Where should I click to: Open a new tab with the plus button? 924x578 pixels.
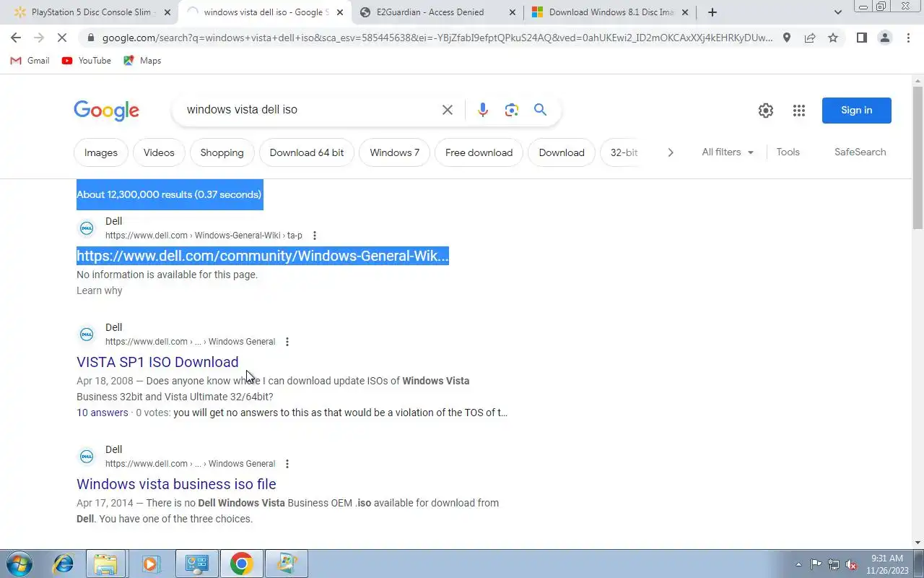pyautogui.click(x=712, y=12)
